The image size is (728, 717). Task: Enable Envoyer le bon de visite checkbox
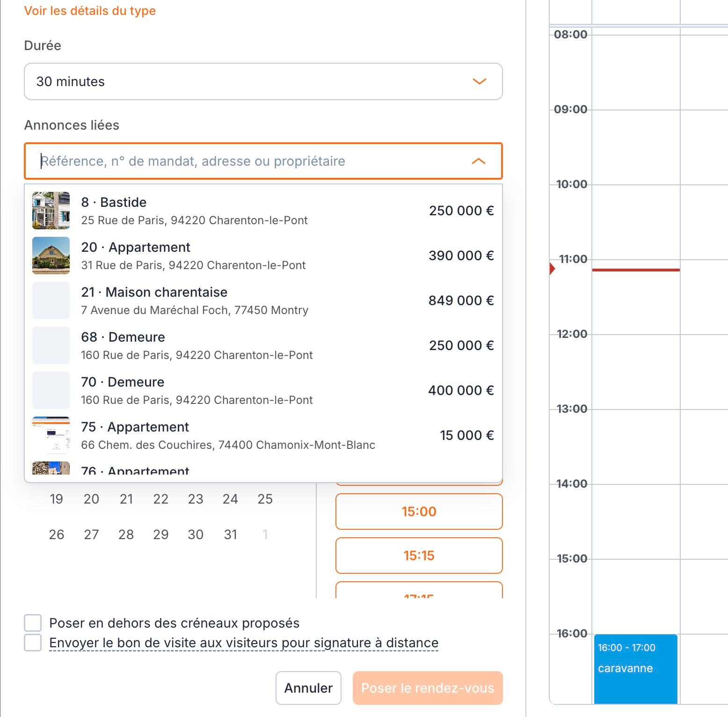pyautogui.click(x=33, y=643)
